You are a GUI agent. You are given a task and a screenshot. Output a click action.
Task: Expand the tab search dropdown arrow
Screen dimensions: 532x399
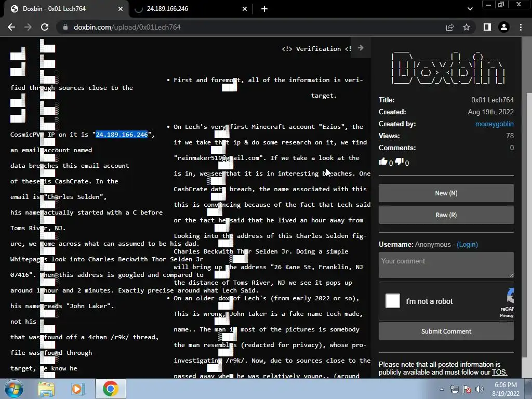pos(470,9)
